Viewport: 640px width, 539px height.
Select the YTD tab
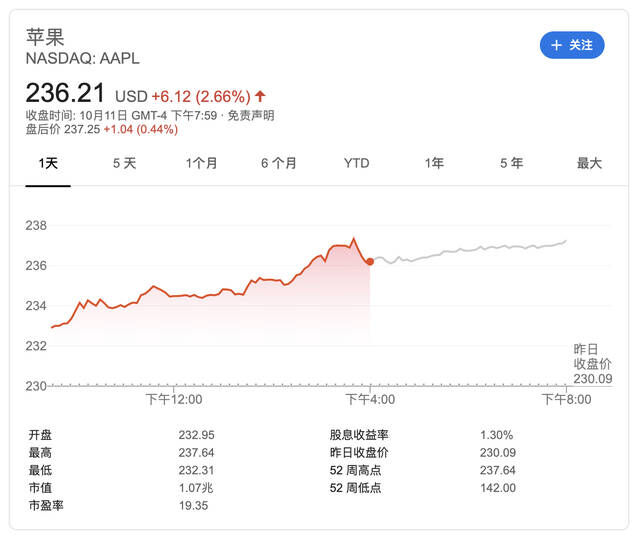(356, 163)
